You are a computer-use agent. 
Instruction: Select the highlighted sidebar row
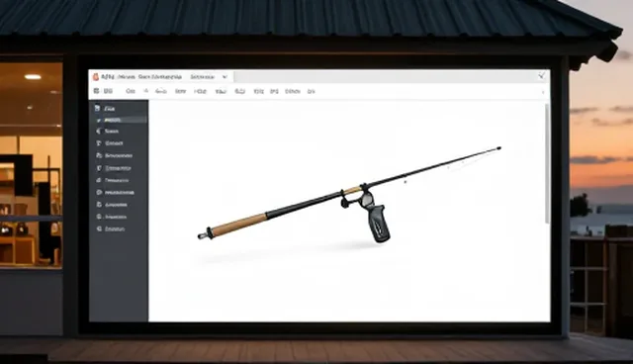pyautogui.click(x=118, y=120)
